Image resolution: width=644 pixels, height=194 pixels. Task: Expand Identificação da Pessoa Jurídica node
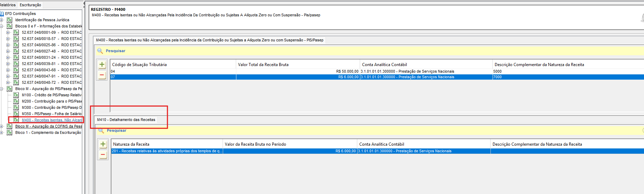[1, 20]
